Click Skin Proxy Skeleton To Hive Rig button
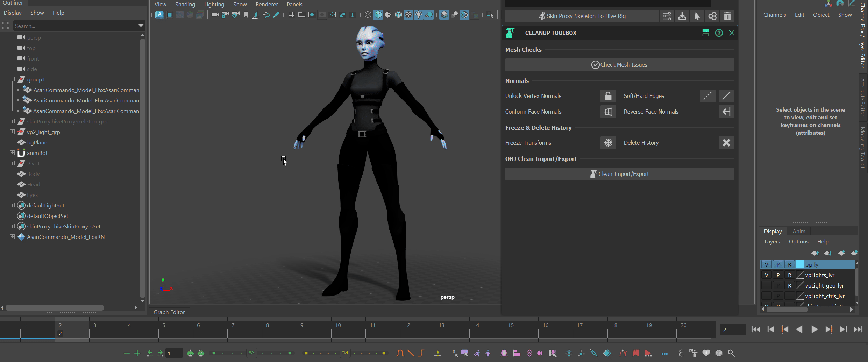The width and height of the screenshot is (868, 362). [x=582, y=16]
